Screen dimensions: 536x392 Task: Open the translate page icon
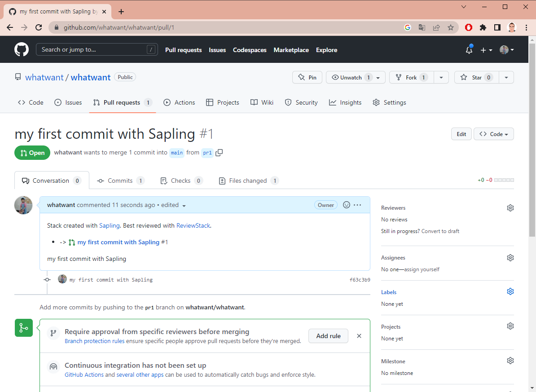tap(422, 27)
